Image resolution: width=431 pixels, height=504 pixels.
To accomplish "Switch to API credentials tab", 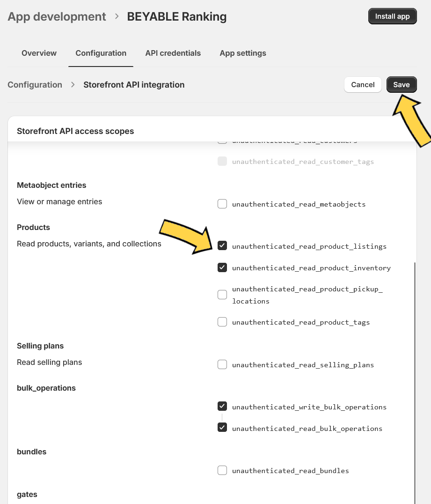I will pyautogui.click(x=173, y=53).
